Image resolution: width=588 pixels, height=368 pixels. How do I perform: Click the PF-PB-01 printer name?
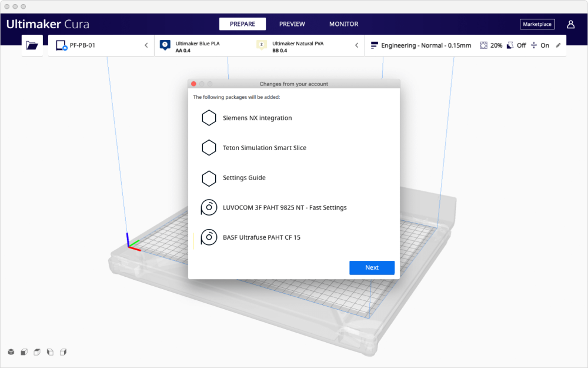click(82, 45)
